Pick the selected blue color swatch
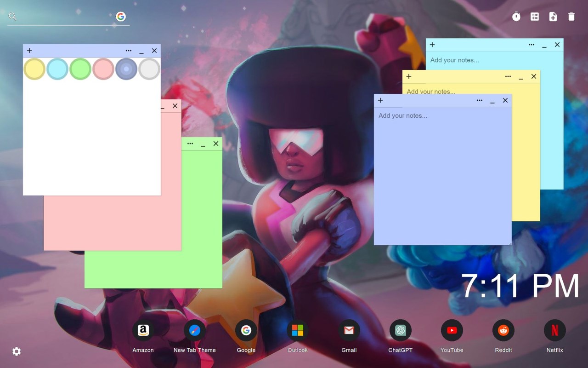588x368 pixels. click(126, 69)
